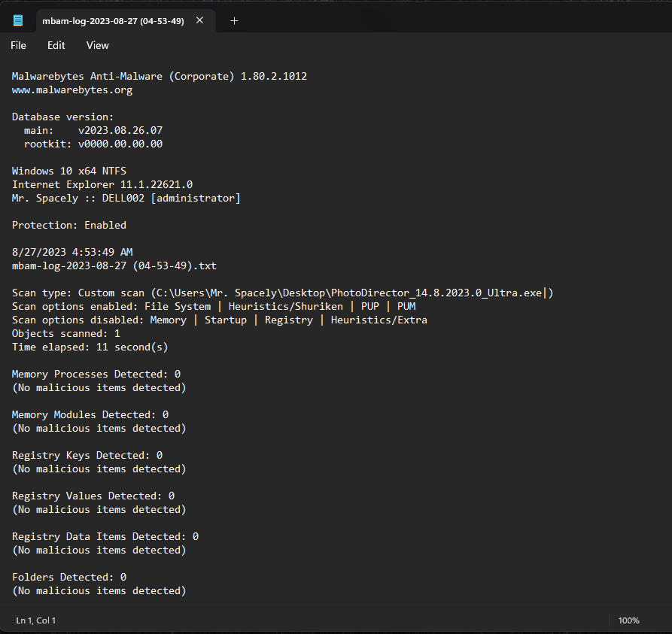Image resolution: width=672 pixels, height=634 pixels.
Task: Click the mbam-log-2023-08-27 (04-53-49).txt filename line
Action: pos(114,265)
